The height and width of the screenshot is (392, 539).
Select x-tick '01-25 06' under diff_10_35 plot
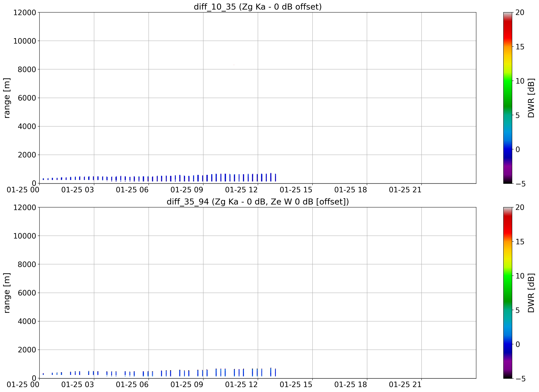click(x=132, y=190)
